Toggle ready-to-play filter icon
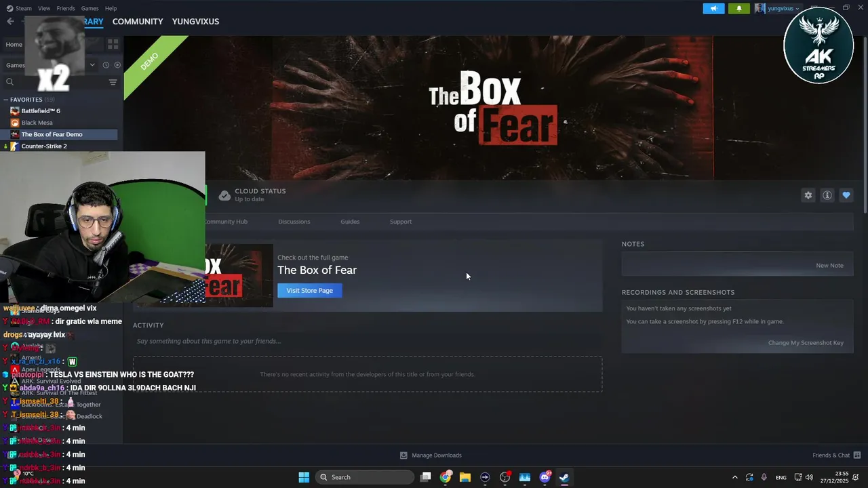The image size is (868, 488). [117, 65]
